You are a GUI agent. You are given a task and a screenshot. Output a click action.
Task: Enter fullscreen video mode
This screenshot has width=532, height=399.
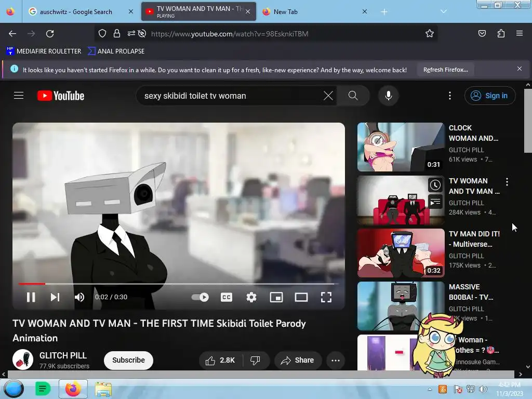pos(326,297)
